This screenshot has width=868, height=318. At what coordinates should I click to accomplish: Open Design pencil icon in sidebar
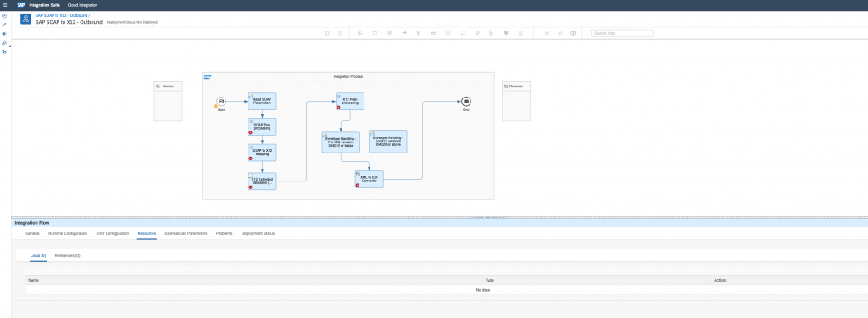4,25
